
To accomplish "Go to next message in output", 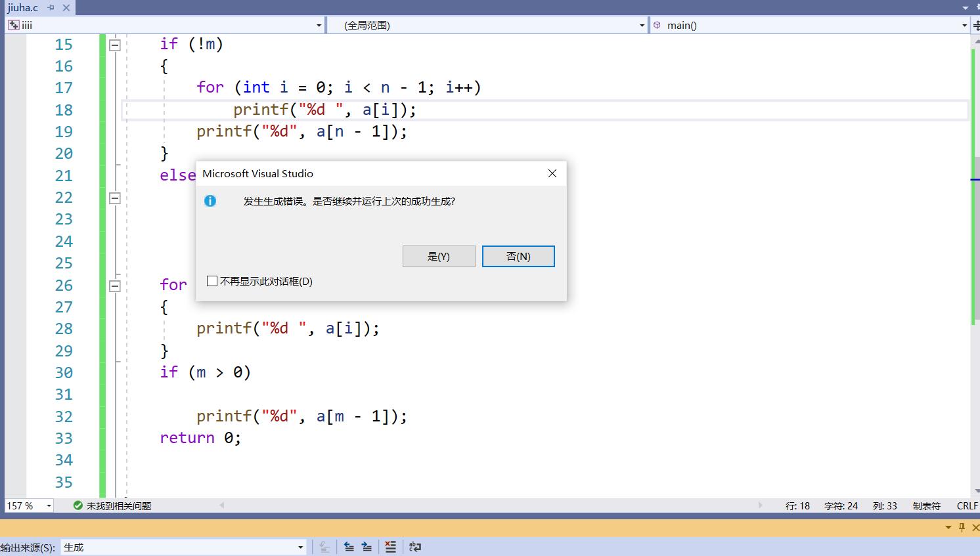I will [367, 546].
